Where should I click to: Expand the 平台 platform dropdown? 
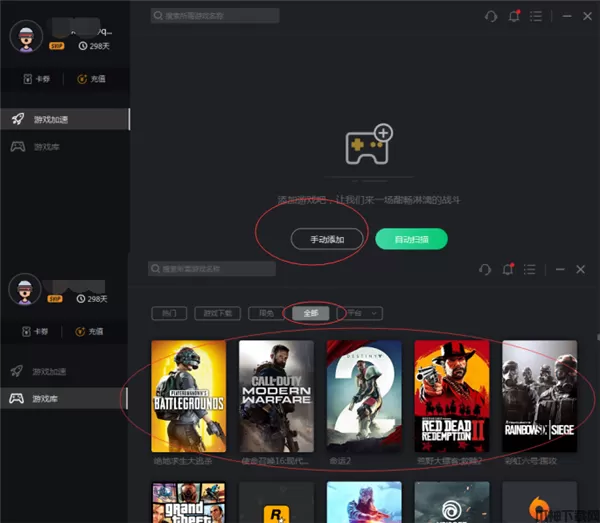click(x=360, y=313)
